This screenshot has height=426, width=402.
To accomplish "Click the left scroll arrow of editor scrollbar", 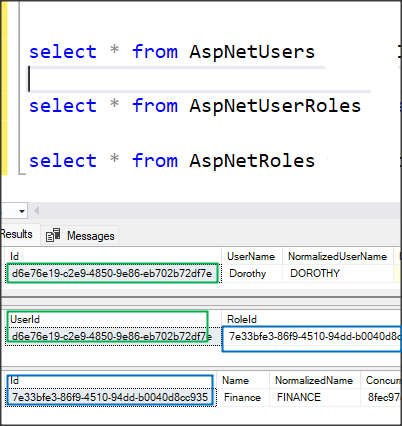I will coord(36,211).
